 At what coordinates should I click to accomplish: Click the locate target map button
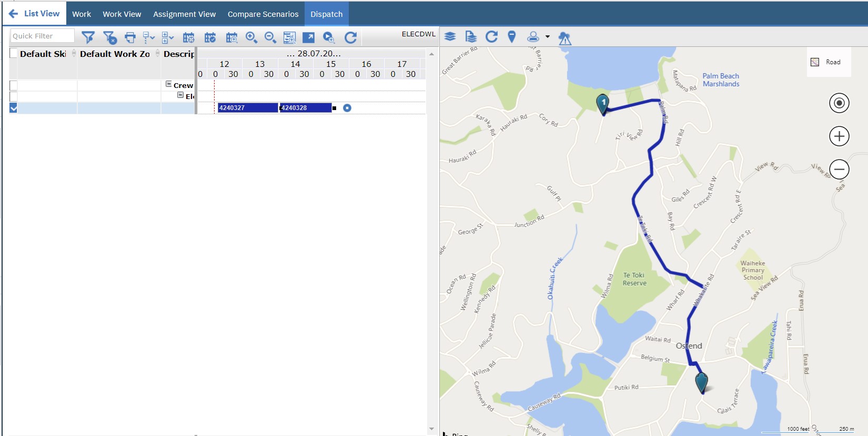[839, 103]
